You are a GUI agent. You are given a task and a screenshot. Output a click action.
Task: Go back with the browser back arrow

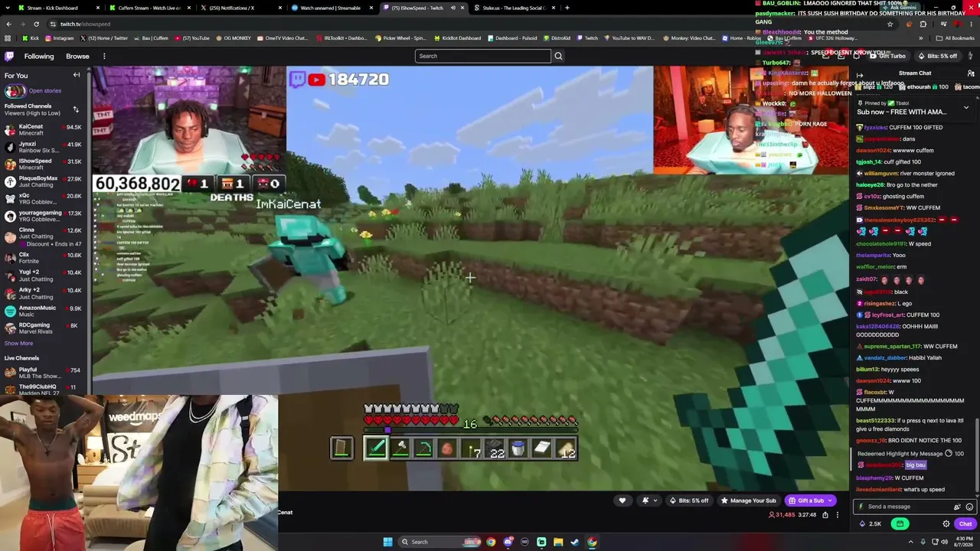[8, 24]
